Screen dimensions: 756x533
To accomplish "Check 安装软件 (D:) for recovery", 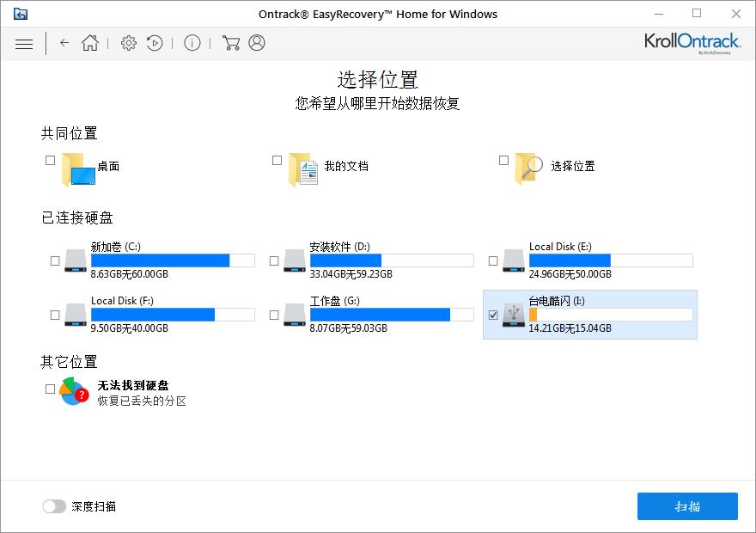I will coord(275,260).
